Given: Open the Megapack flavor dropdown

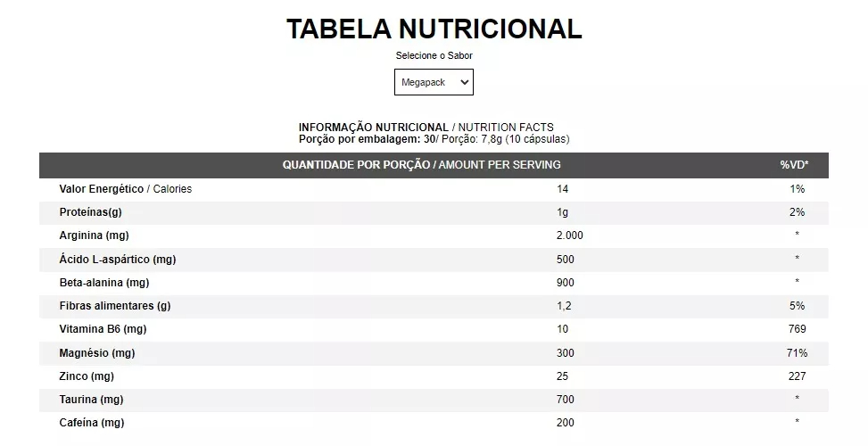Looking at the screenshot, I should [434, 82].
